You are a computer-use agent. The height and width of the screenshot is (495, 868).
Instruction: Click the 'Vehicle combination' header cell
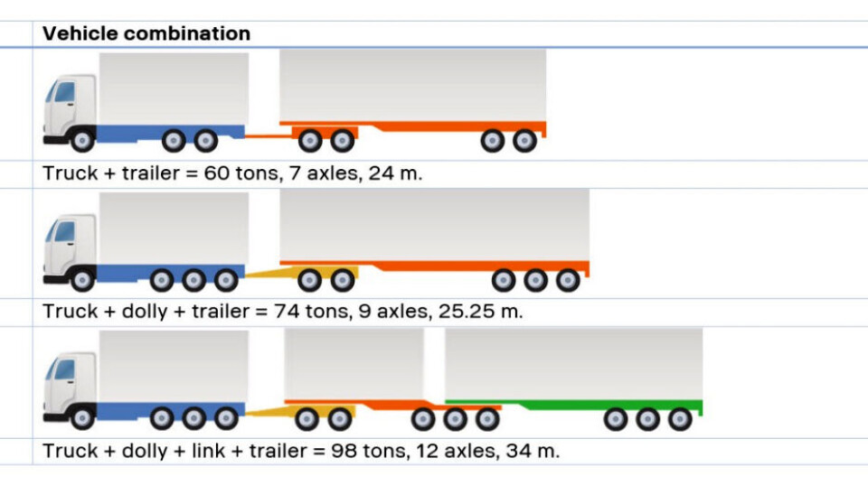(x=146, y=33)
